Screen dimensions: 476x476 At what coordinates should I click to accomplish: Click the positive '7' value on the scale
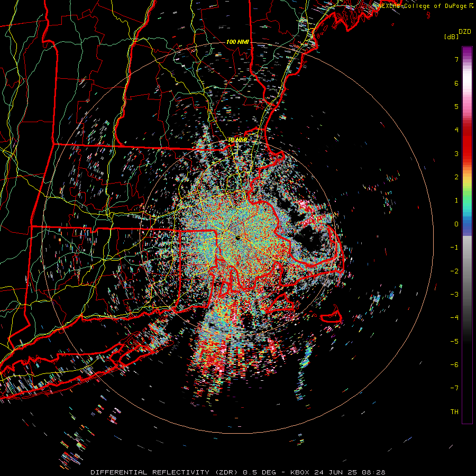[456, 59]
